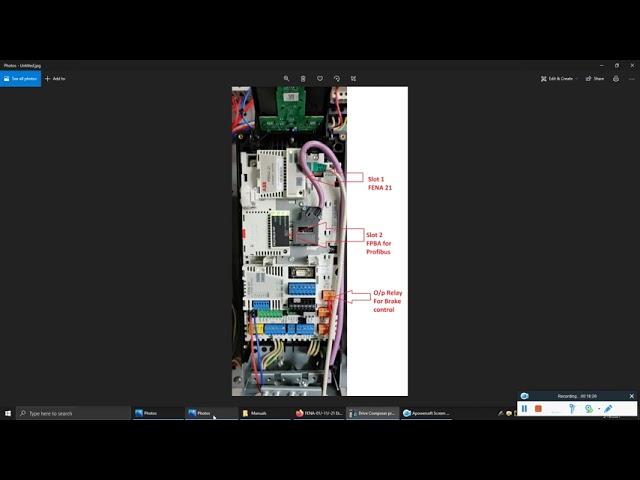Open the See more ellipsis menu
The width and height of the screenshot is (640, 480).
click(632, 79)
